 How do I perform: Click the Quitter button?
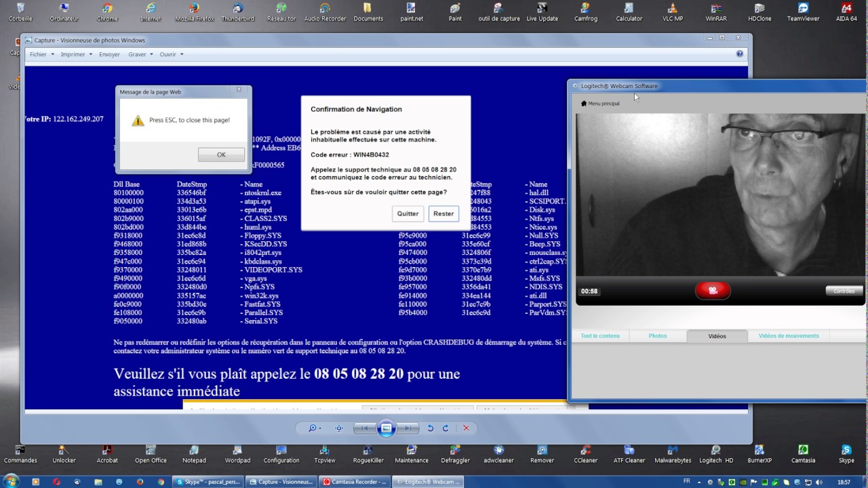pos(408,213)
